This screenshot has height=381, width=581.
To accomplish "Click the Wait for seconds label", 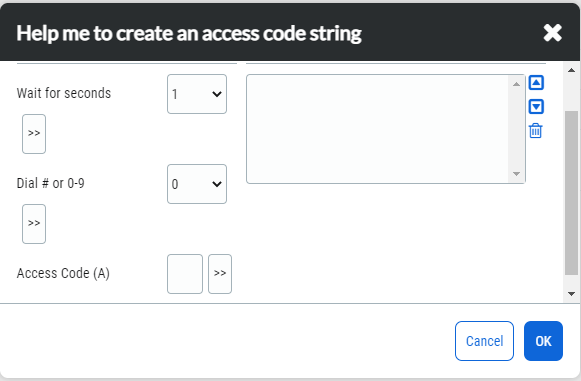I will tap(64, 93).
